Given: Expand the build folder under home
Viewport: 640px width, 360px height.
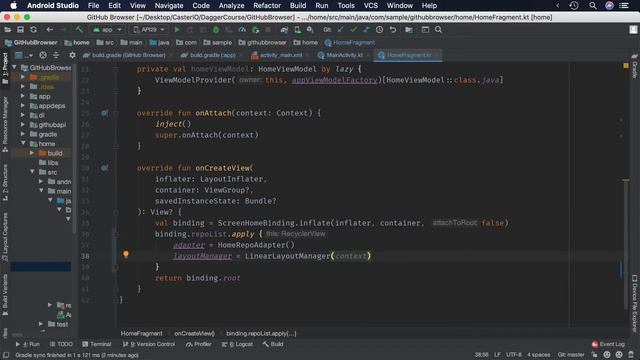Looking at the screenshot, I should (32, 153).
